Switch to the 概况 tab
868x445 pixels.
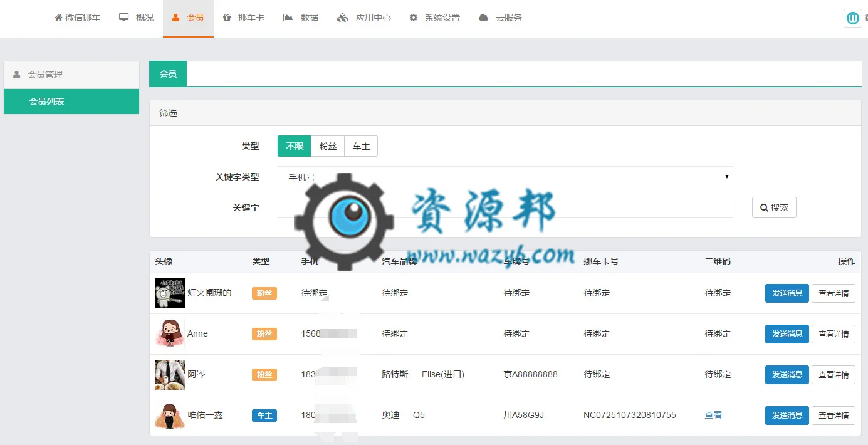click(x=136, y=18)
